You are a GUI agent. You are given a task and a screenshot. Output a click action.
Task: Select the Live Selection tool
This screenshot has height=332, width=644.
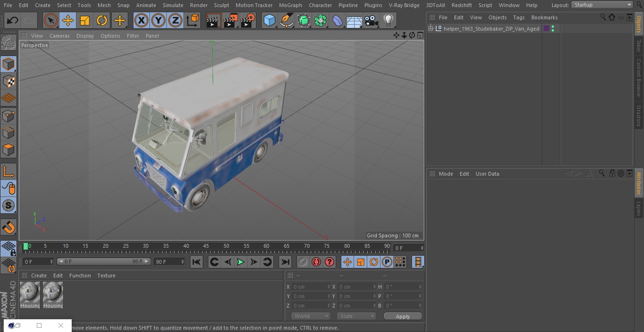50,20
